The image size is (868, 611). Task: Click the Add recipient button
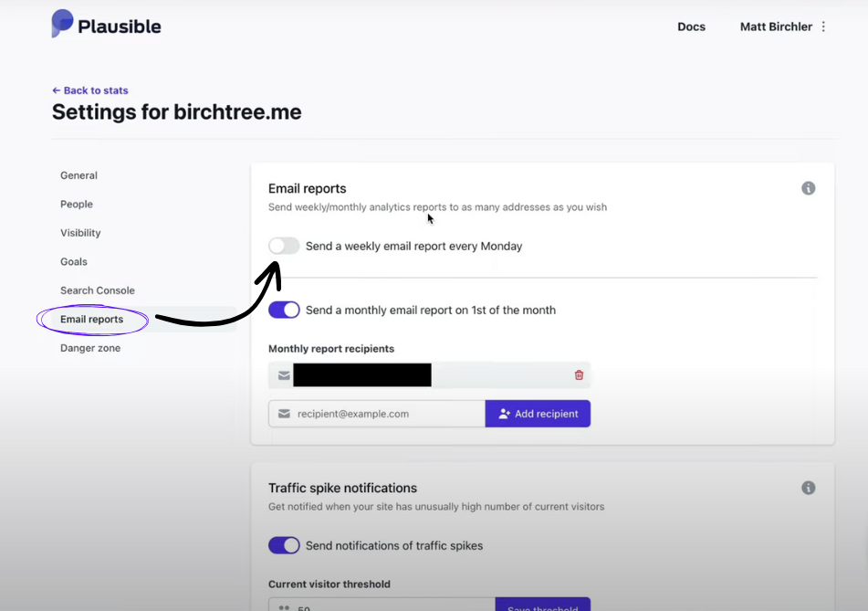pyautogui.click(x=538, y=414)
